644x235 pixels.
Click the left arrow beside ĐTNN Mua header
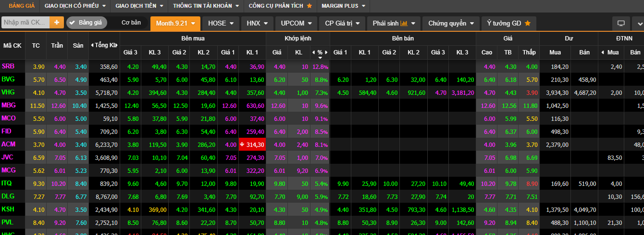(x=603, y=52)
